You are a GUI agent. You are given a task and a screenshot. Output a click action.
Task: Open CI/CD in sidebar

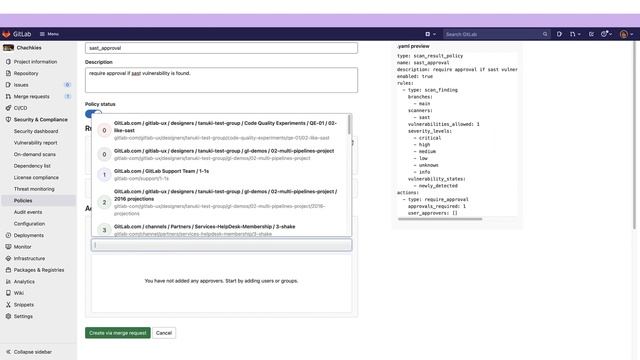[x=20, y=108]
